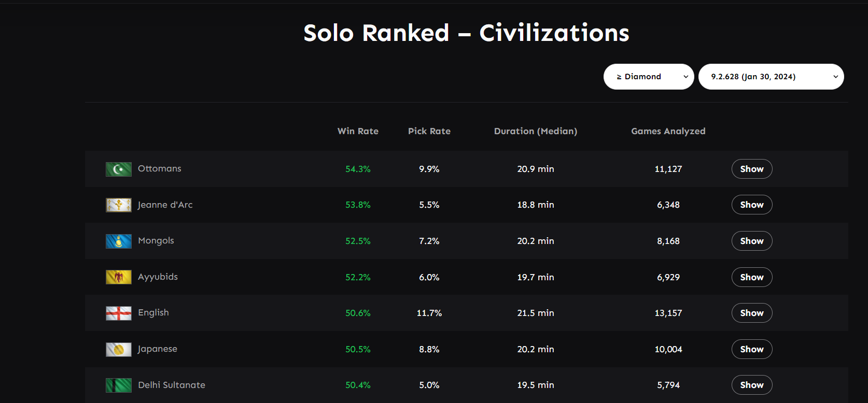The image size is (868, 403).
Task: Click the English flag icon
Action: tap(119, 313)
